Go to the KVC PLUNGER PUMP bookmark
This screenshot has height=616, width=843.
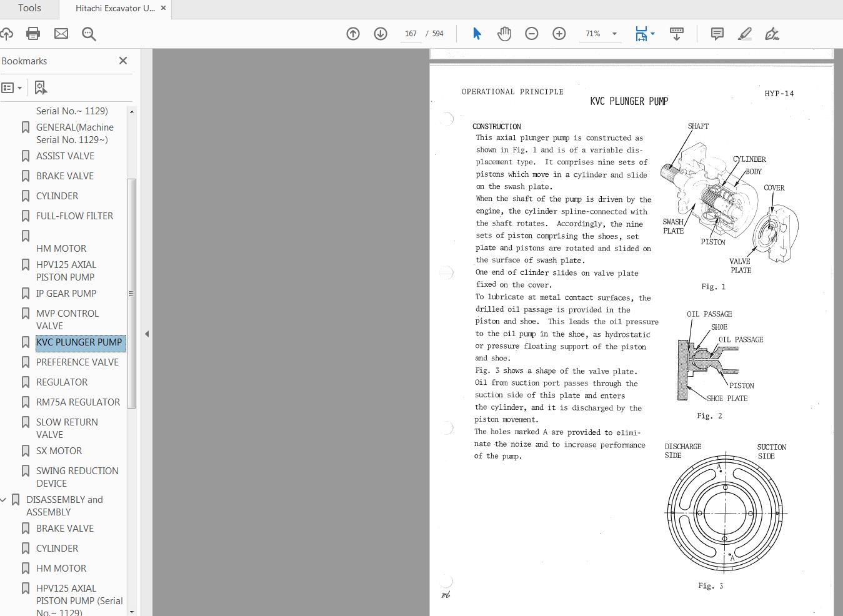click(x=79, y=342)
